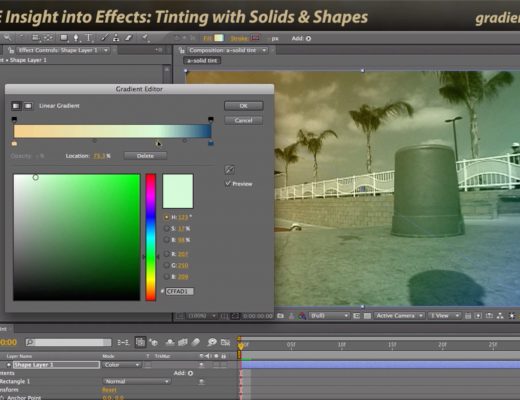Screen dimensions: 520x400
Task: Click the comp mini-flowchart icon in timeline
Action: click(123, 342)
